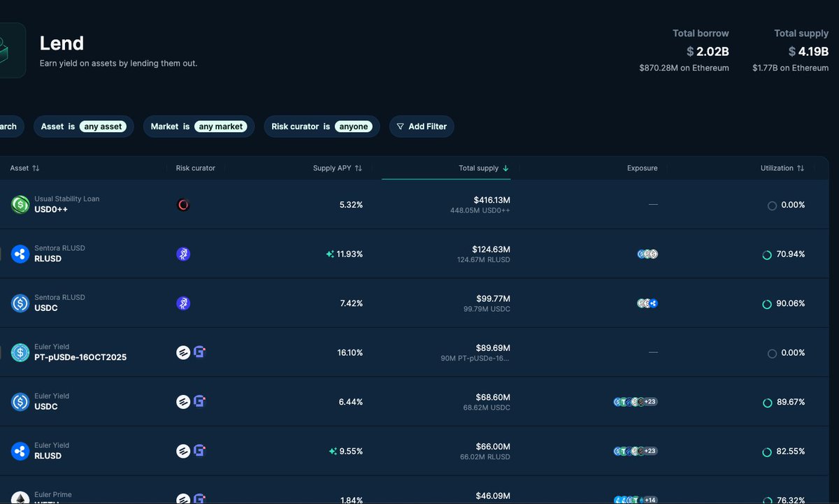Viewport: 839px width, 504px height.
Task: Open the 'anyone' risk curator dropdown
Action: tap(353, 126)
